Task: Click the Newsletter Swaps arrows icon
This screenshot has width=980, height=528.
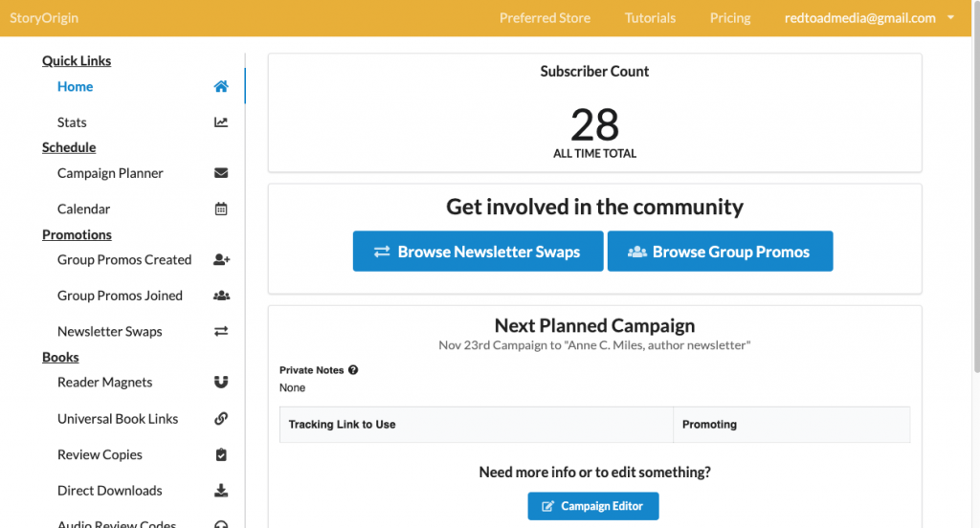Action: pyautogui.click(x=221, y=331)
